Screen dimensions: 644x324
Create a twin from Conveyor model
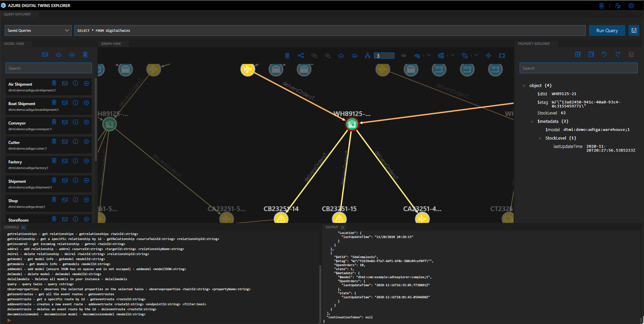pyautogui.click(x=86, y=122)
